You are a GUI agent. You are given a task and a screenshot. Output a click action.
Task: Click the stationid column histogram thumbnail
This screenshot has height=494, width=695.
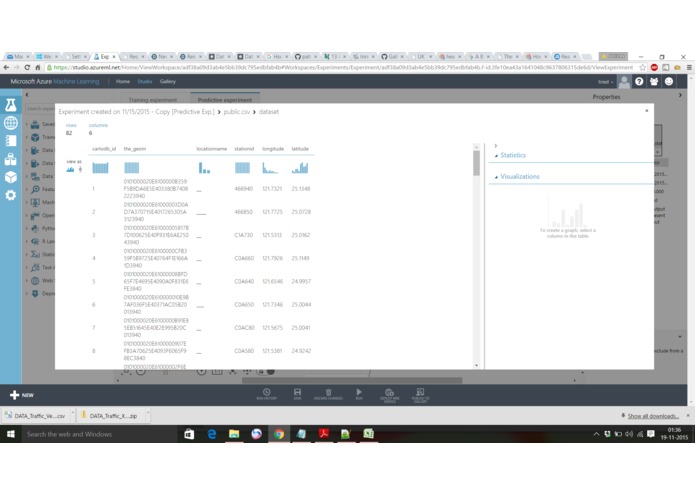[x=242, y=168]
